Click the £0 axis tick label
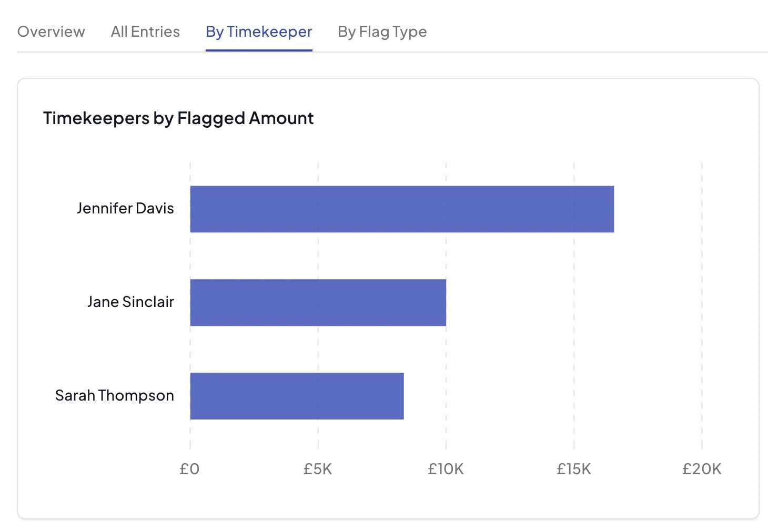The image size is (768, 532). pyautogui.click(x=189, y=469)
